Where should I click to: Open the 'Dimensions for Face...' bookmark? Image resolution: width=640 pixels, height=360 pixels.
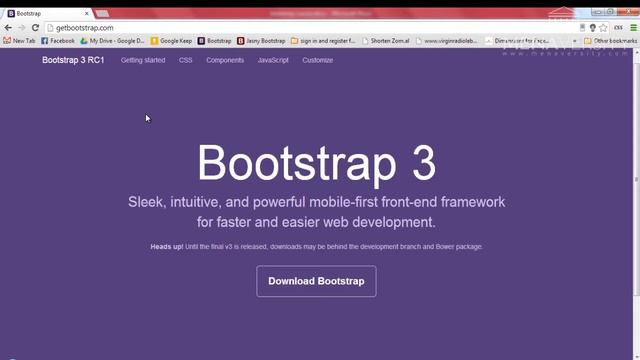click(518, 41)
